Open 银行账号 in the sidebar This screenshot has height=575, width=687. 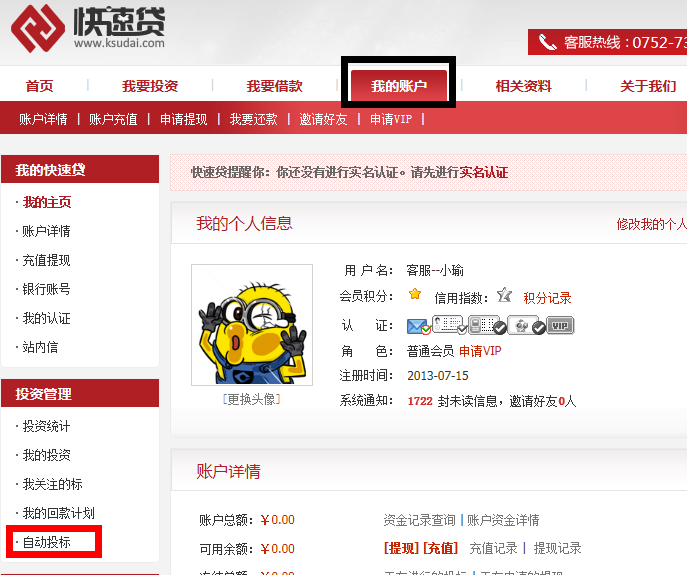point(46,289)
